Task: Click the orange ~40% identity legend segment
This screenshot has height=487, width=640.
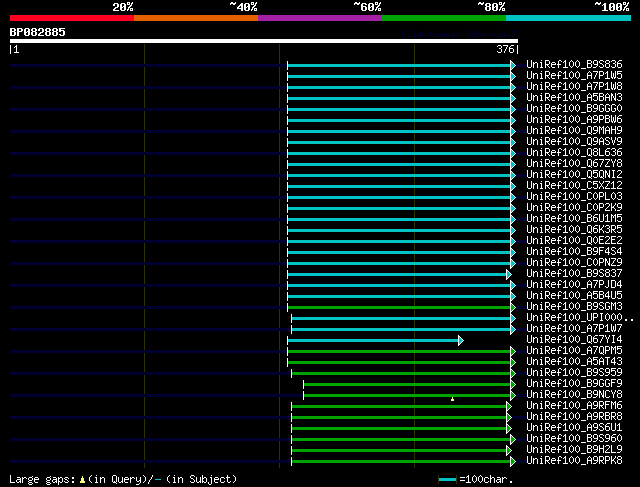Action: (196, 18)
